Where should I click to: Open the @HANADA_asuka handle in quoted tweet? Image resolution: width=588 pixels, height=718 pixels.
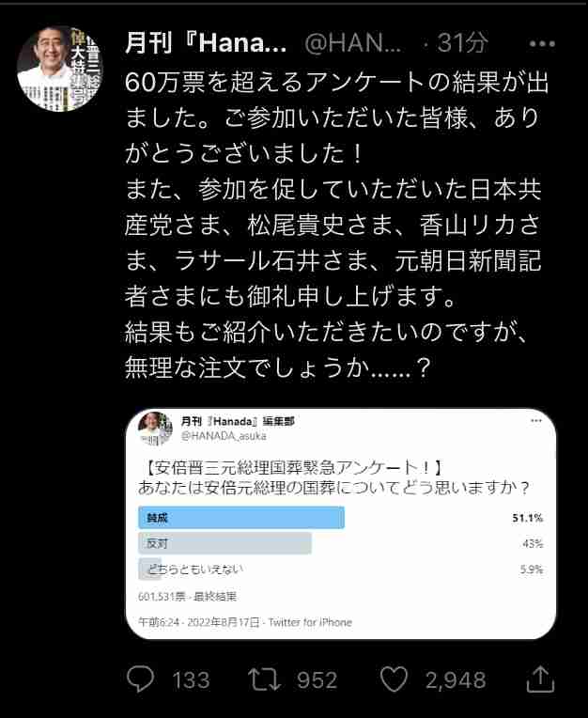click(x=224, y=436)
